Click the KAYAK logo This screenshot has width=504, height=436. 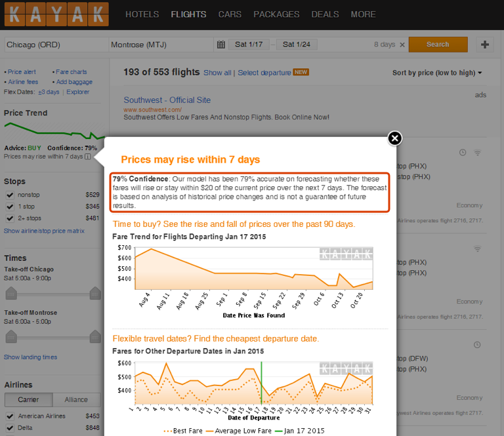click(55, 14)
